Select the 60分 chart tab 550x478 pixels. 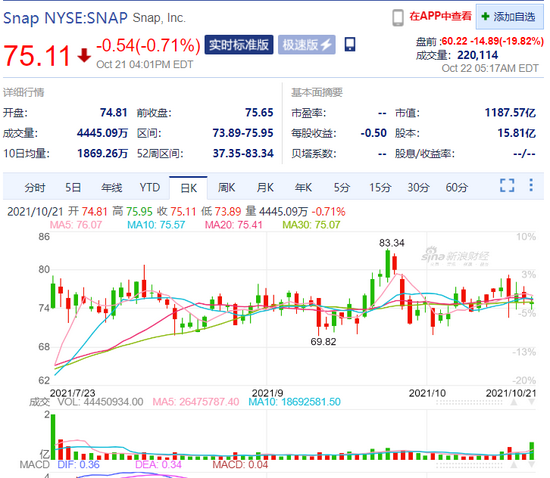[456, 188]
